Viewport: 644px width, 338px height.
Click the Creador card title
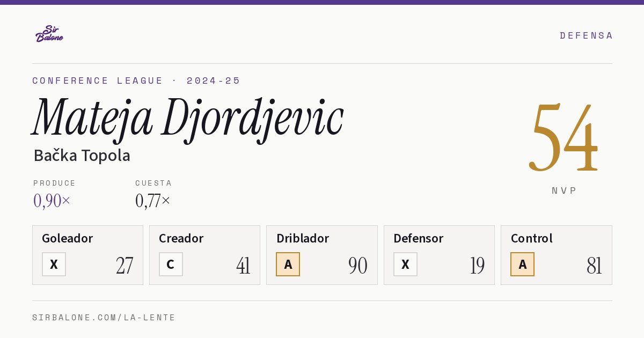click(181, 238)
